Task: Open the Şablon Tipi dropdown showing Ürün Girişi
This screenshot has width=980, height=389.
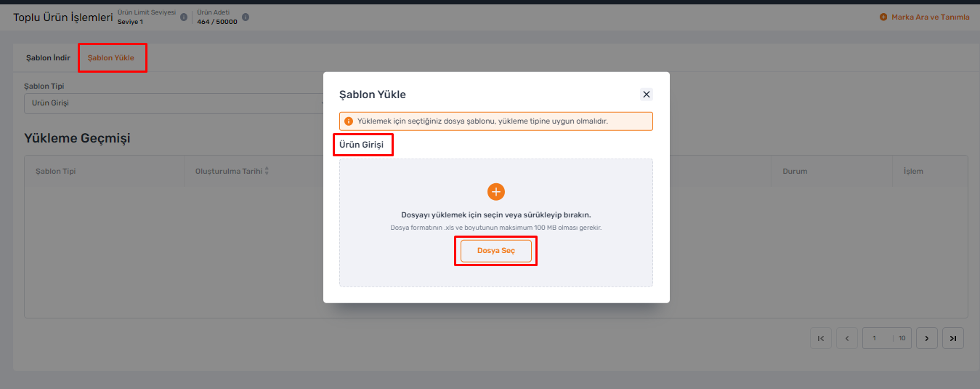Action: pos(174,103)
